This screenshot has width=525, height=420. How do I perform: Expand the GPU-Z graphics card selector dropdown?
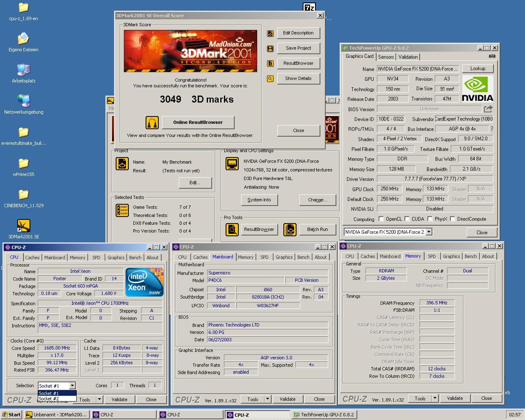coord(429,232)
